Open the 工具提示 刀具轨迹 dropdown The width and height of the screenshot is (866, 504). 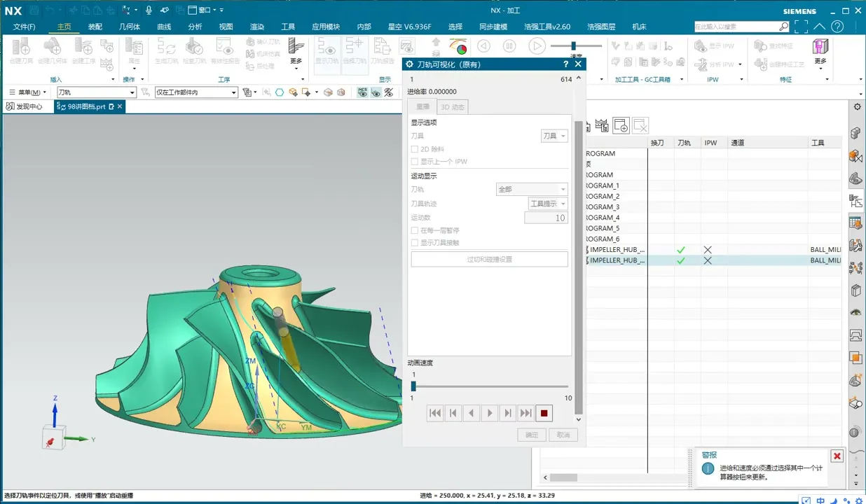pos(547,204)
